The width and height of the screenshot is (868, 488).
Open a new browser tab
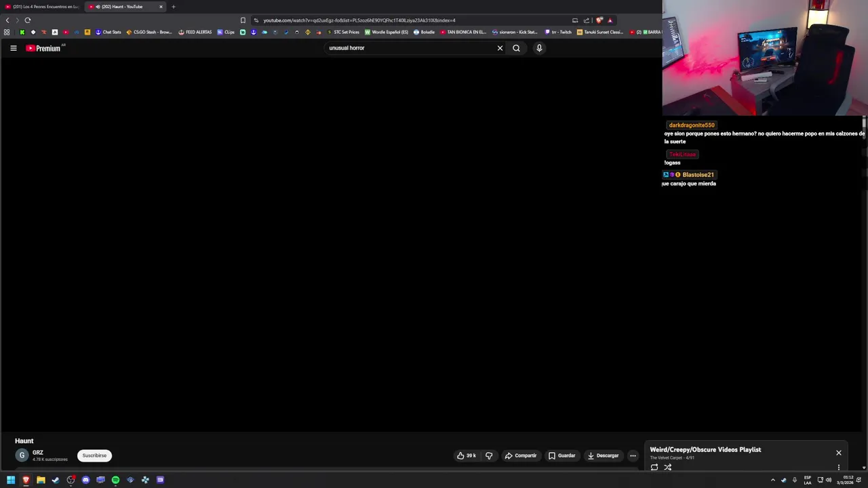tap(173, 7)
